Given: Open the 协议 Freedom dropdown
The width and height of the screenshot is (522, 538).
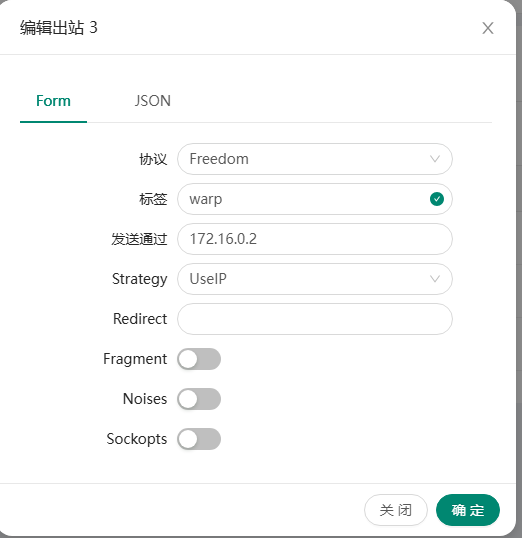Looking at the screenshot, I should [x=315, y=159].
